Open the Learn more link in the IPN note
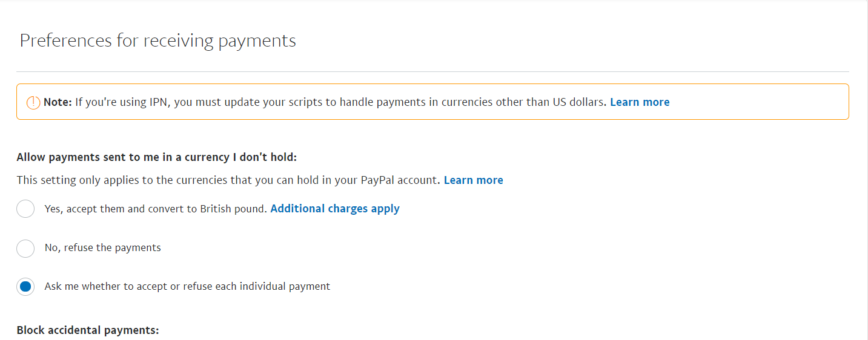This screenshot has width=868, height=340. 640,102
